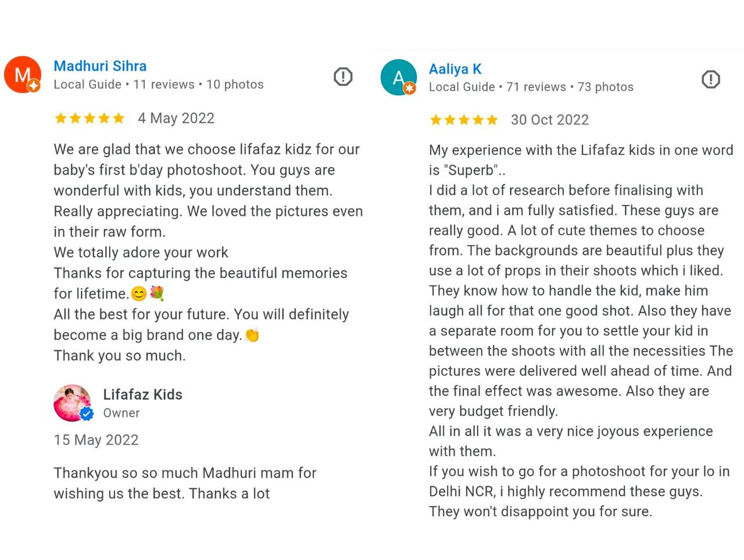
Task: Click Madhuri's five-star rating
Action: click(x=90, y=119)
